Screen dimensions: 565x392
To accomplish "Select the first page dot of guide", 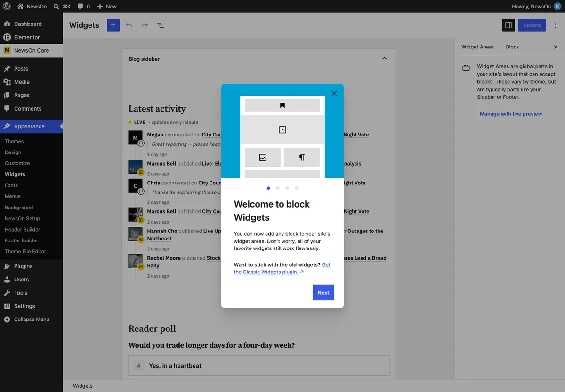I will tap(268, 188).
